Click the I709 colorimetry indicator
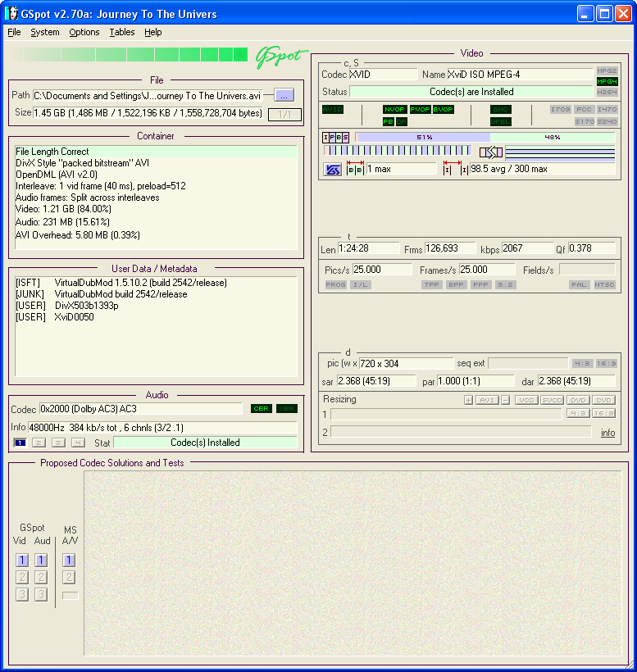637x672 pixels. pyautogui.click(x=560, y=109)
